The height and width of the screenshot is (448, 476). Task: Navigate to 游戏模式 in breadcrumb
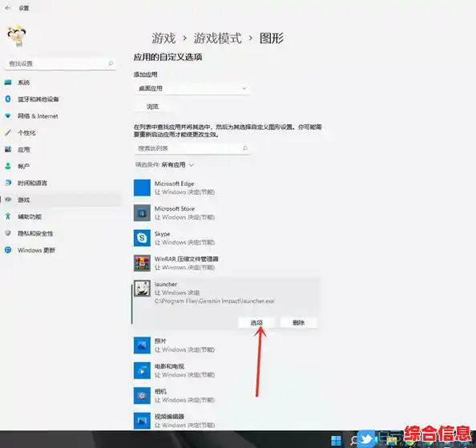coord(218,38)
